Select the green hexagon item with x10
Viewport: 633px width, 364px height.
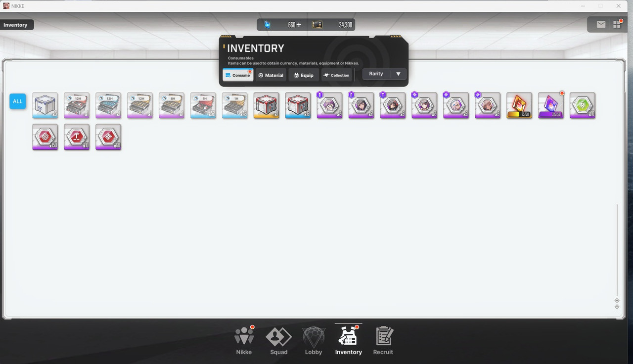(583, 105)
